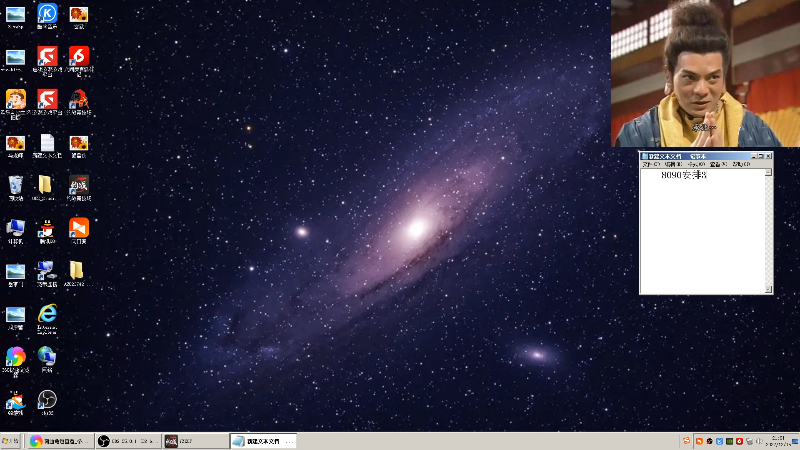This screenshot has width=800, height=450.
Task: Click the system clock in the taskbar
Action: click(779, 441)
